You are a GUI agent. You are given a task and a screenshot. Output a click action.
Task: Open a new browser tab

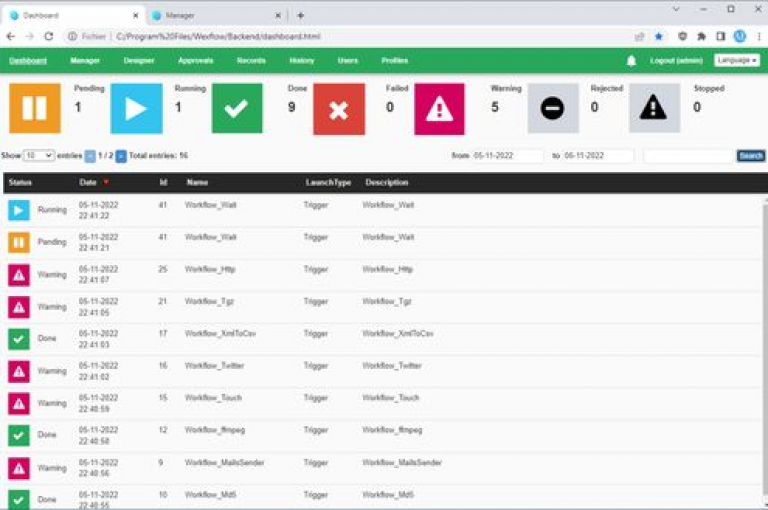pos(300,16)
